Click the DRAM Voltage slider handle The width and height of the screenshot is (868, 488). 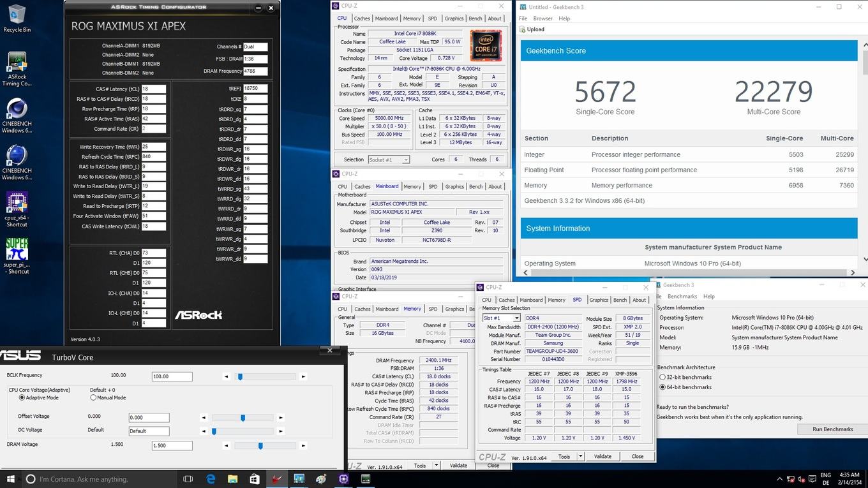pyautogui.click(x=260, y=446)
